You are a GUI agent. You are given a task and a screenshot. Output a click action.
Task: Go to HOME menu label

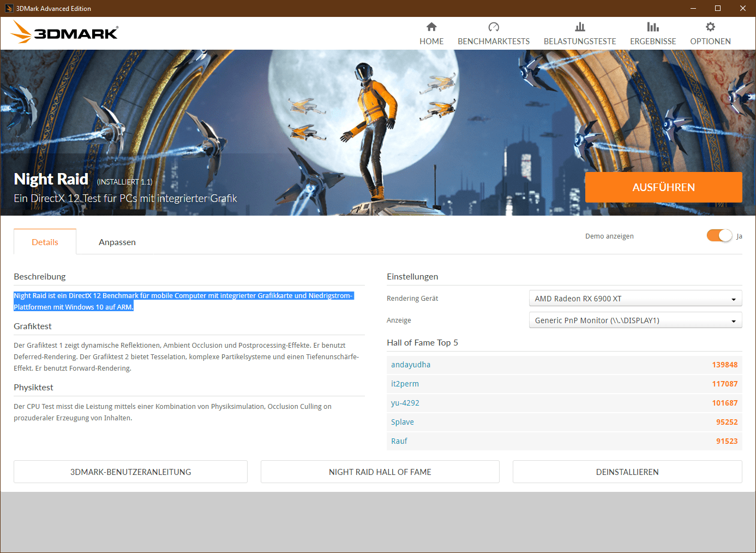[431, 41]
